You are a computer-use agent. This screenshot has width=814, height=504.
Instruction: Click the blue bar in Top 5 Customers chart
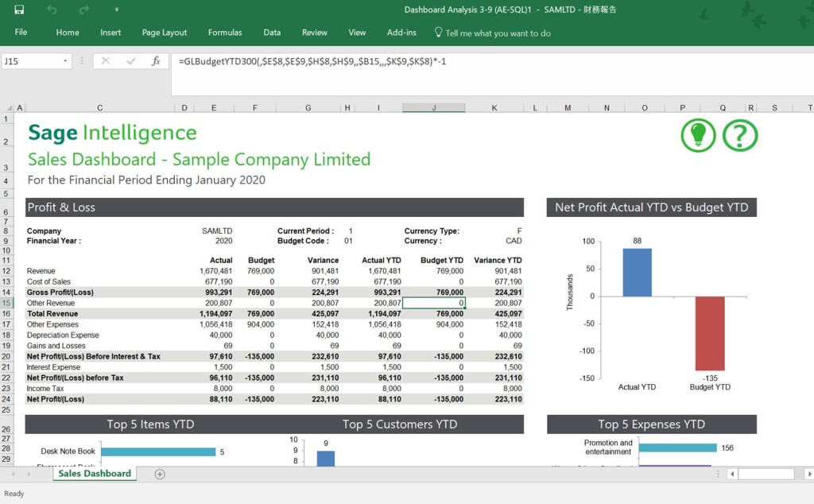click(325, 459)
